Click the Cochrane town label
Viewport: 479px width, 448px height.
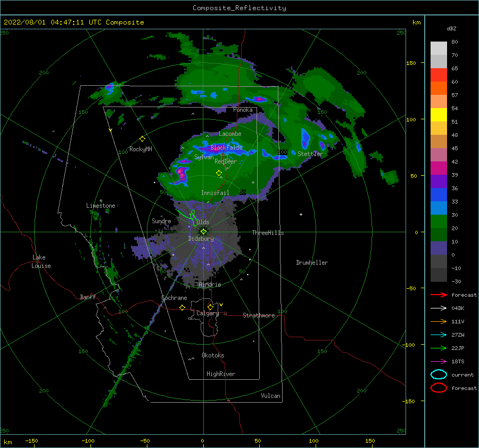coord(174,298)
